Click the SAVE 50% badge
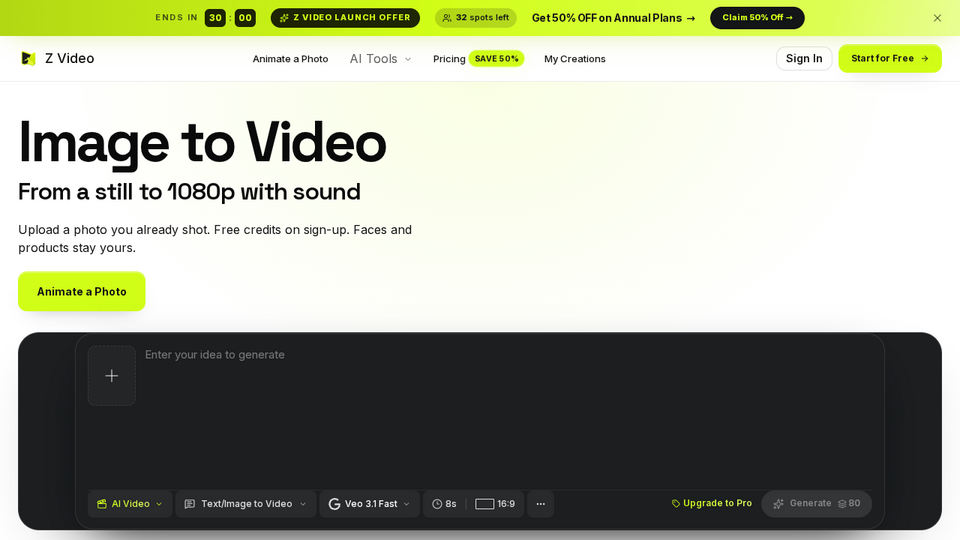Viewport: 960px width, 540px height. coord(497,59)
